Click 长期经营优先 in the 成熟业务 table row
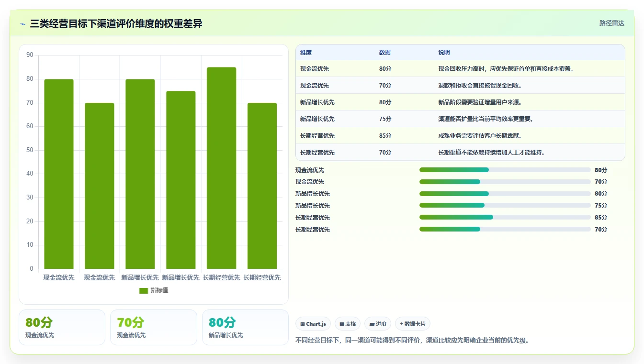 coord(317,136)
